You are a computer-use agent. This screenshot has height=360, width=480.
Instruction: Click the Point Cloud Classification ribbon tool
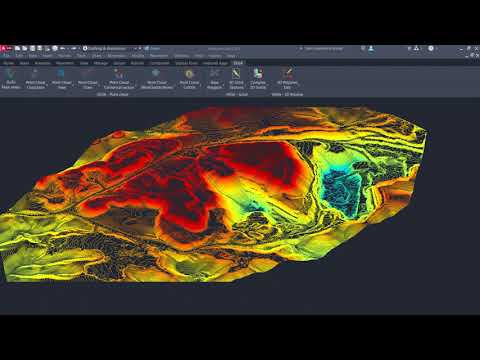(35, 79)
